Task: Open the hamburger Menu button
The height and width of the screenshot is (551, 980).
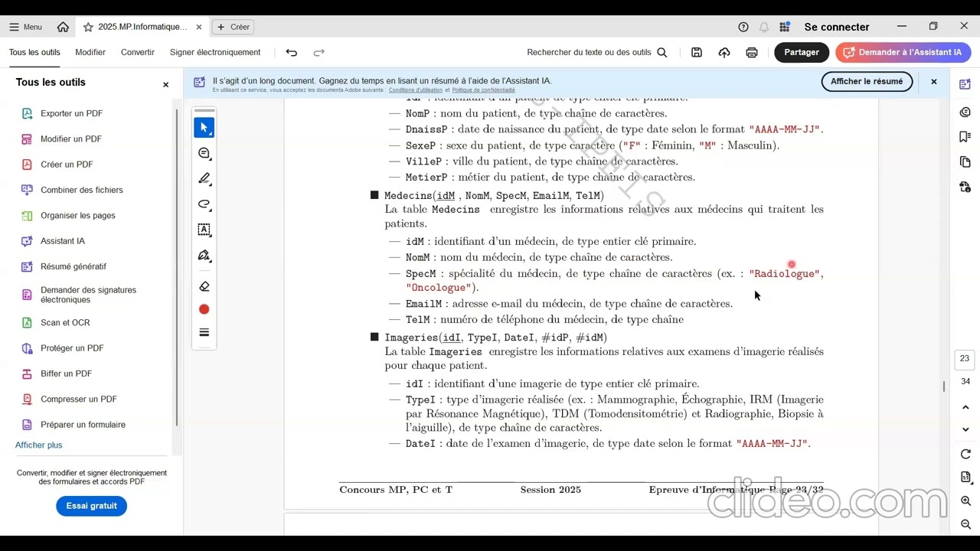Action: pos(25,27)
